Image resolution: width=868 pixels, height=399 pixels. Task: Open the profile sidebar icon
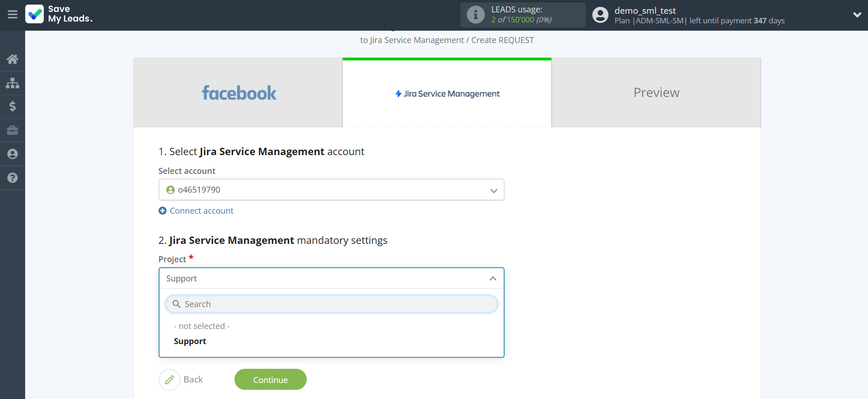[12, 154]
